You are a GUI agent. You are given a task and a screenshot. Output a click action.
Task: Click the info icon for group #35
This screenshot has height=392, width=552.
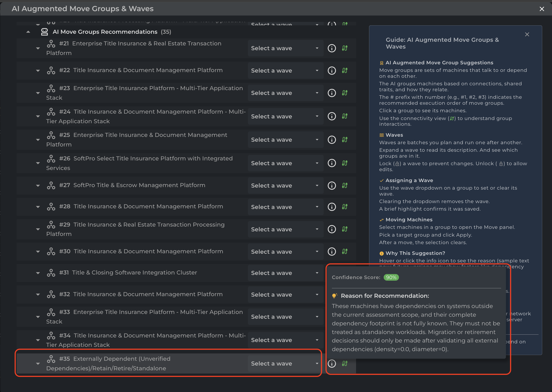[332, 363]
